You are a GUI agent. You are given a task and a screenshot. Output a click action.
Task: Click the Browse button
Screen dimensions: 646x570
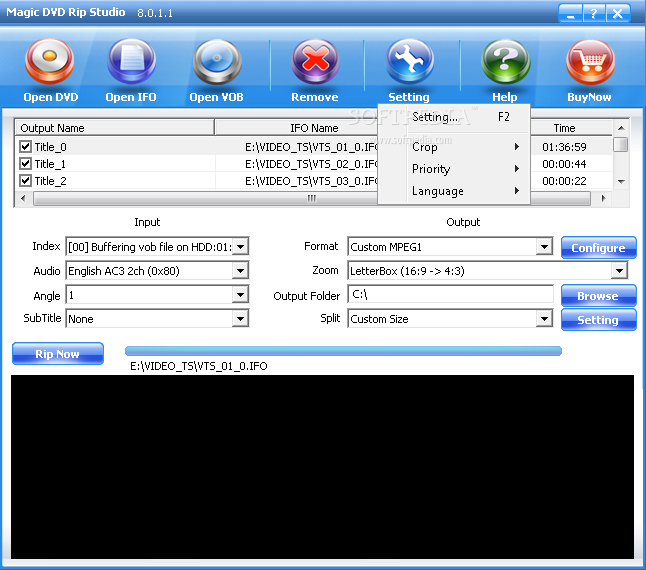click(599, 295)
